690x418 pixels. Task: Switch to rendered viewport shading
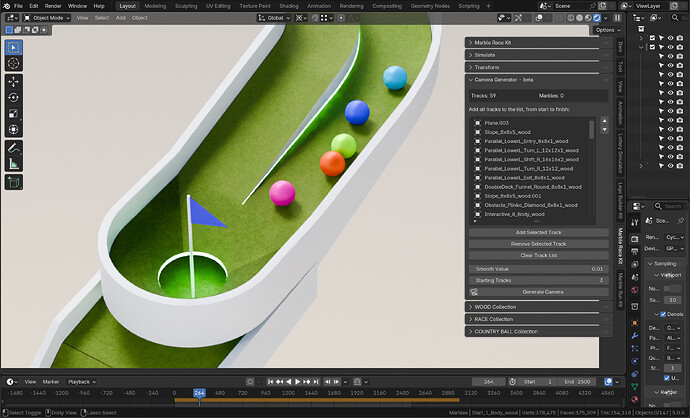click(597, 18)
